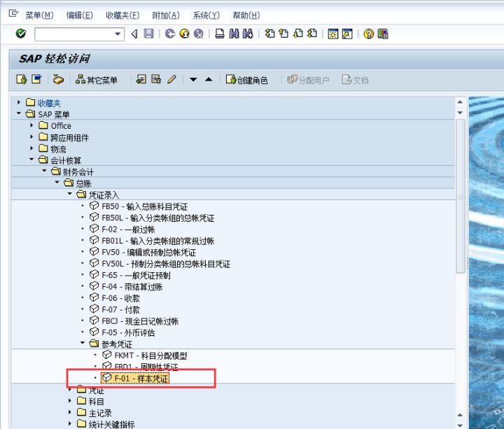Expand the 跨应用组件 folder

tap(31, 136)
